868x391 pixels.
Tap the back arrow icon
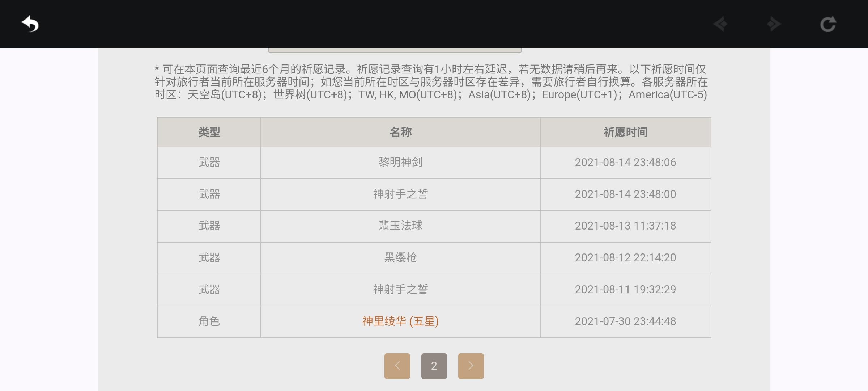tap(30, 24)
